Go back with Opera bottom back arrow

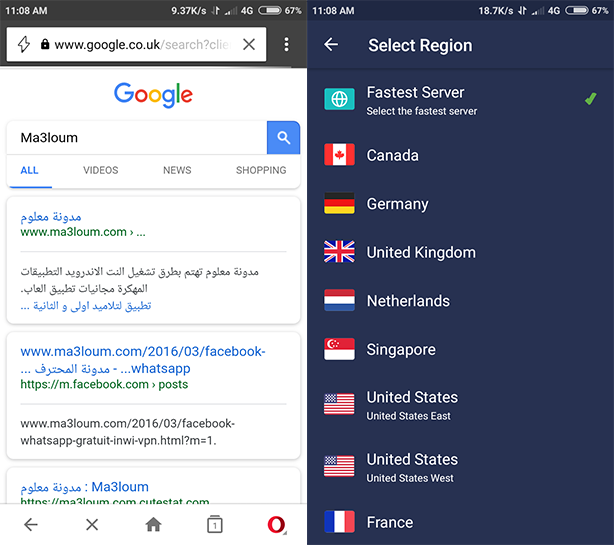click(x=31, y=525)
